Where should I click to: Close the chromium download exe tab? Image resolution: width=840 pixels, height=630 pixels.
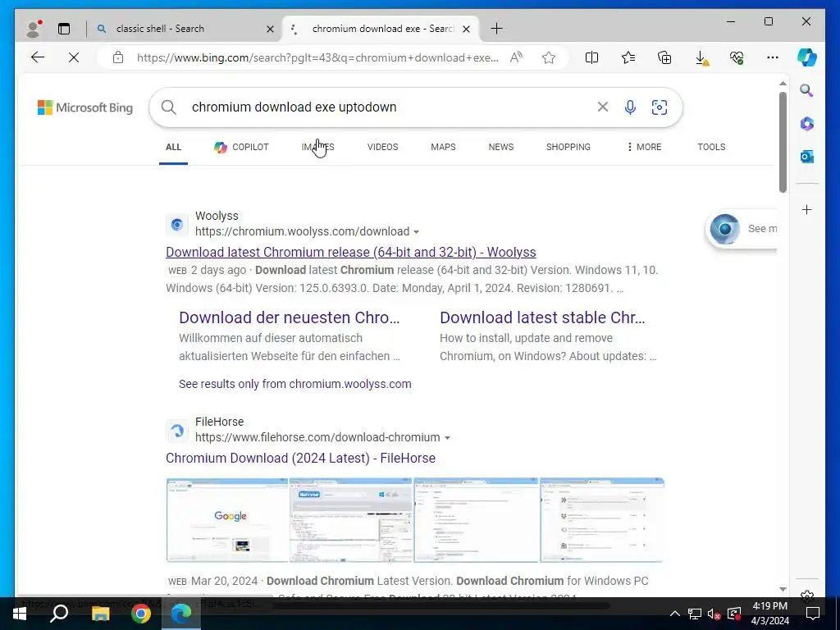point(466,29)
